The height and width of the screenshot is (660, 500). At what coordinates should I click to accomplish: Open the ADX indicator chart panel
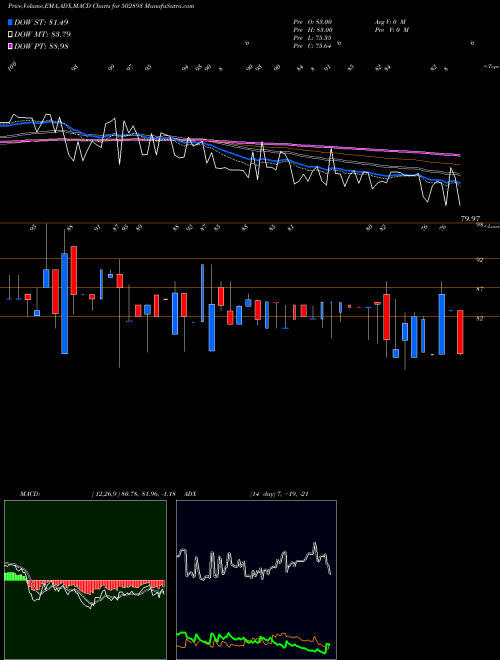[256, 580]
